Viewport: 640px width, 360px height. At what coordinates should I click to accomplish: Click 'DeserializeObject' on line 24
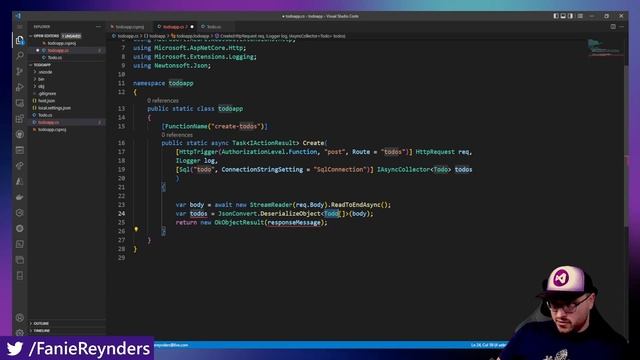tap(290, 214)
